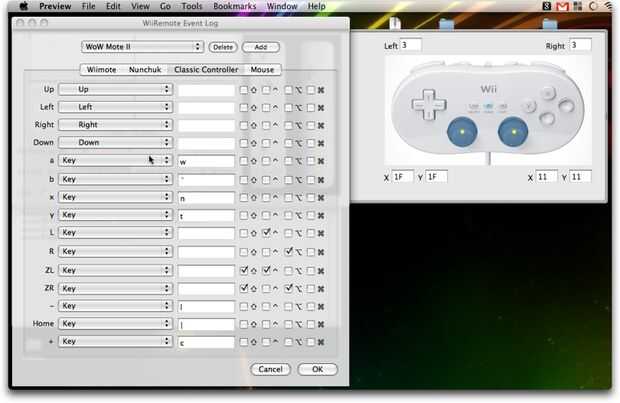Screen dimensions: 620x403
Task: Check the Command checkbox in 'a' row
Action: point(311,161)
